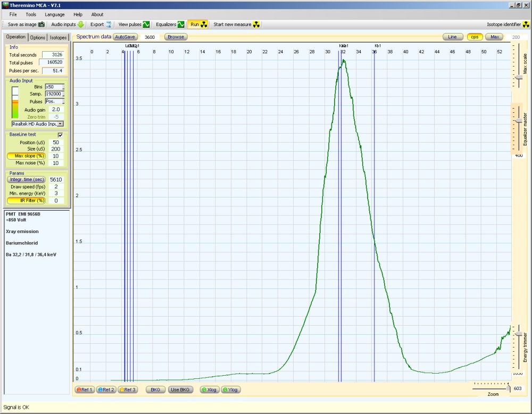
Task: Open Audio inputs with green arrow icon
Action: 81,24
